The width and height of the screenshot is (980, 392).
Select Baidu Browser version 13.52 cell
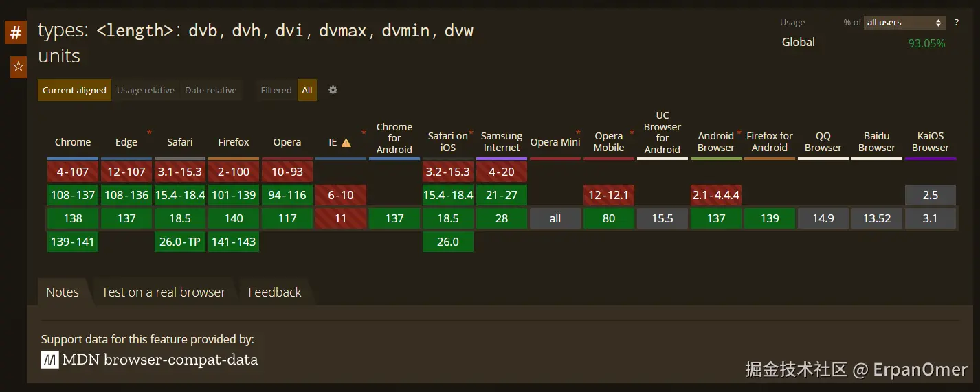877,218
